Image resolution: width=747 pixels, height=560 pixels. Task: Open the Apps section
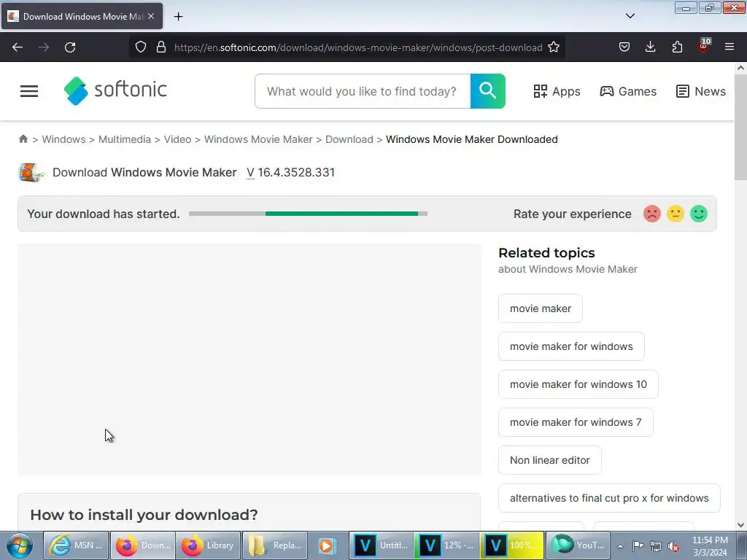557,91
